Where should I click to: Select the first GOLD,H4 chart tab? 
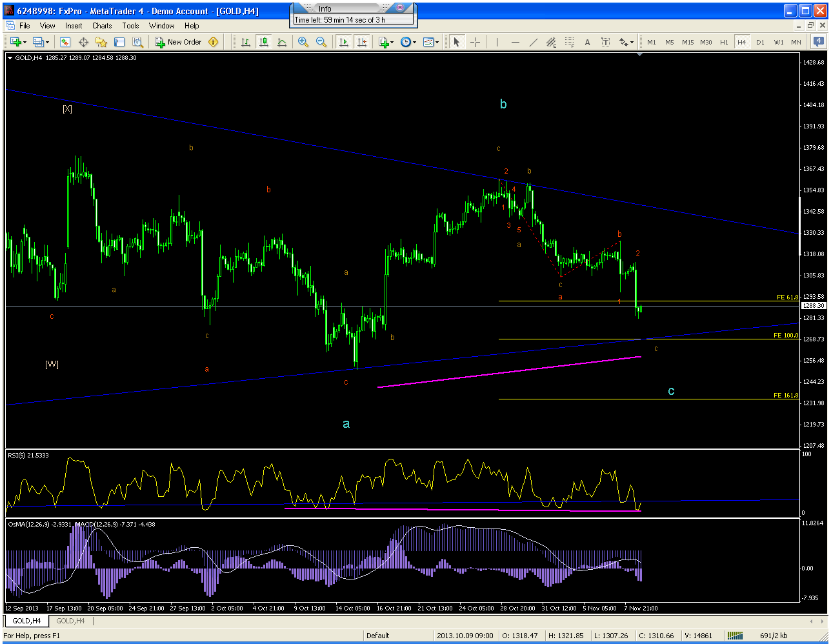coord(26,621)
